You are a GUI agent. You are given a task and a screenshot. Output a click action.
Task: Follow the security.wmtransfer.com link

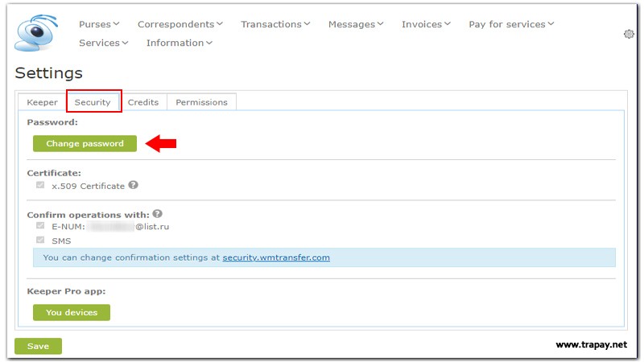point(276,257)
